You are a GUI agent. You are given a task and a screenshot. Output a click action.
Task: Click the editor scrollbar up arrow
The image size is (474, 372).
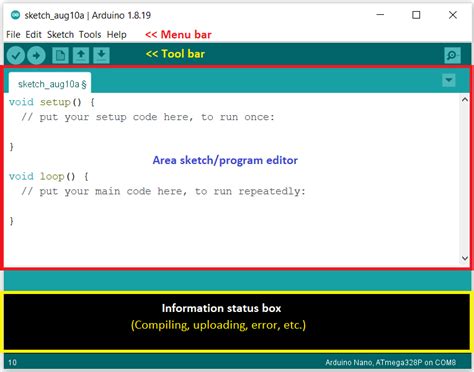click(465, 99)
